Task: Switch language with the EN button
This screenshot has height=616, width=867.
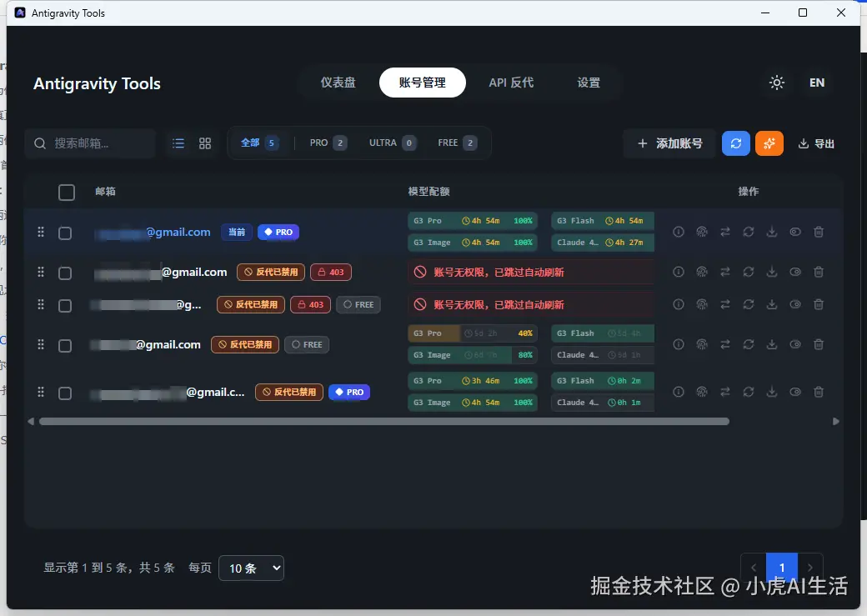Action: coord(817,83)
